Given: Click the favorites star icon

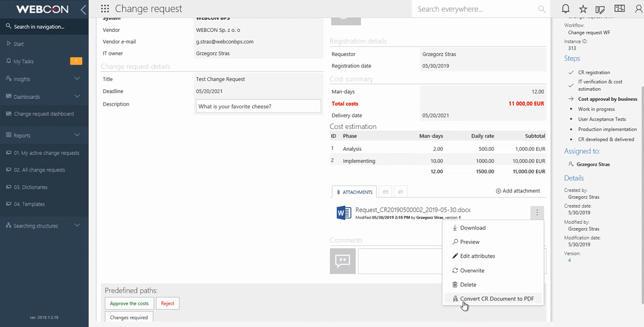Looking at the screenshot, I should point(583,9).
